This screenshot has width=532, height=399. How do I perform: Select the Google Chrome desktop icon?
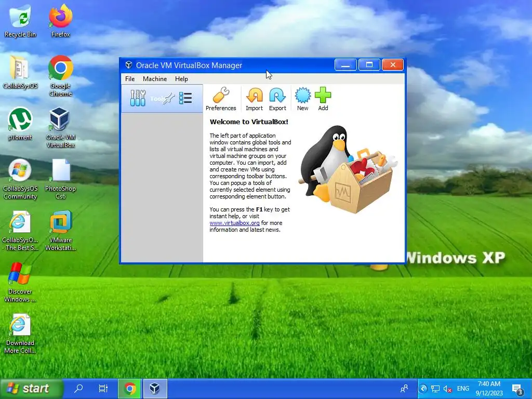coord(60,76)
